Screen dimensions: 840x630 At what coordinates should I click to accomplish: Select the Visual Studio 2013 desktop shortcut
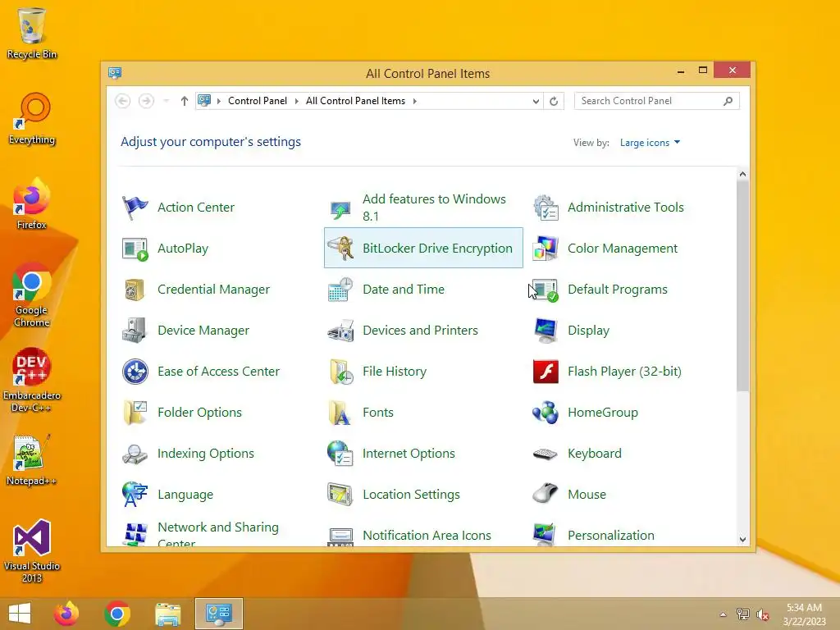click(x=32, y=550)
